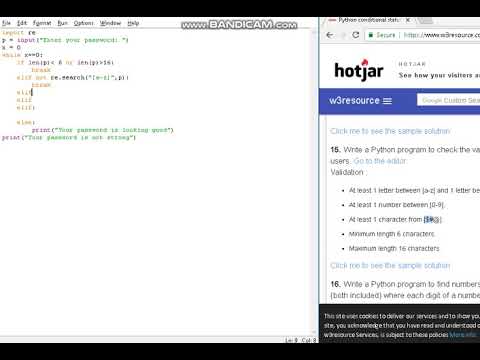
Task: Click the exercise 16 description text
Action: point(405,290)
